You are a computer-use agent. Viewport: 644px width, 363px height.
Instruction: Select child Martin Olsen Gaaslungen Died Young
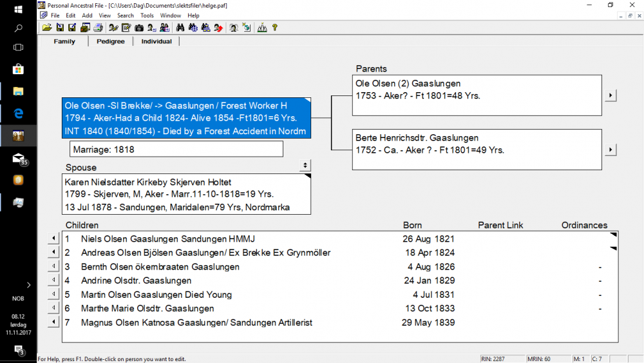pyautogui.click(x=156, y=295)
